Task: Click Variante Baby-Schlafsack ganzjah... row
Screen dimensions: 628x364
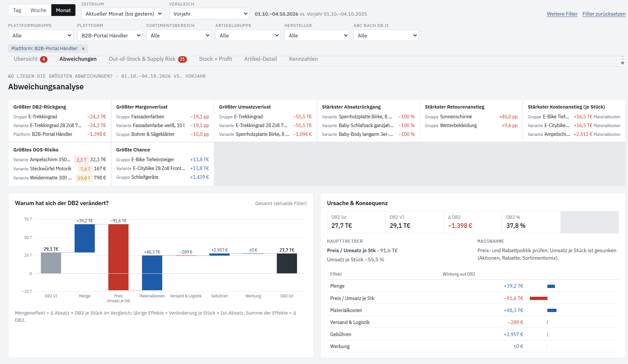Action: 368,125
